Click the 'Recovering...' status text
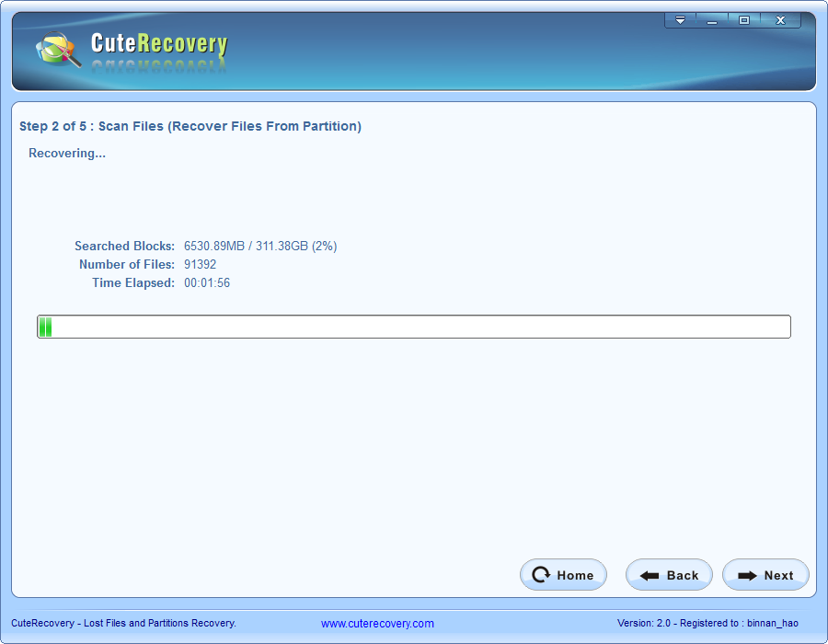This screenshot has height=644, width=828. point(67,153)
